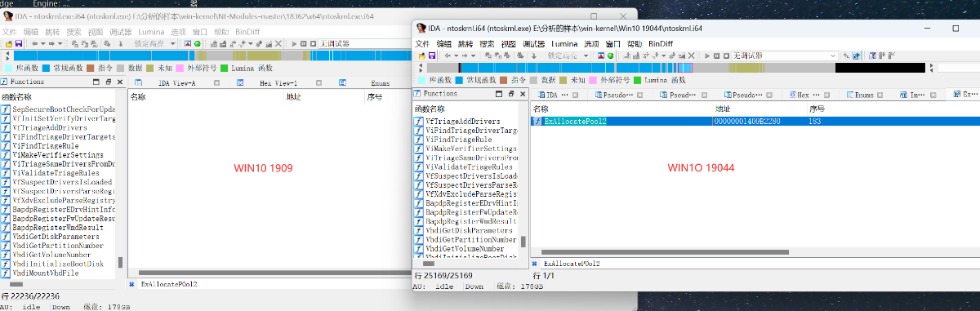Click debugger pause button in left IDA window
980x311 pixels.
(x=304, y=43)
